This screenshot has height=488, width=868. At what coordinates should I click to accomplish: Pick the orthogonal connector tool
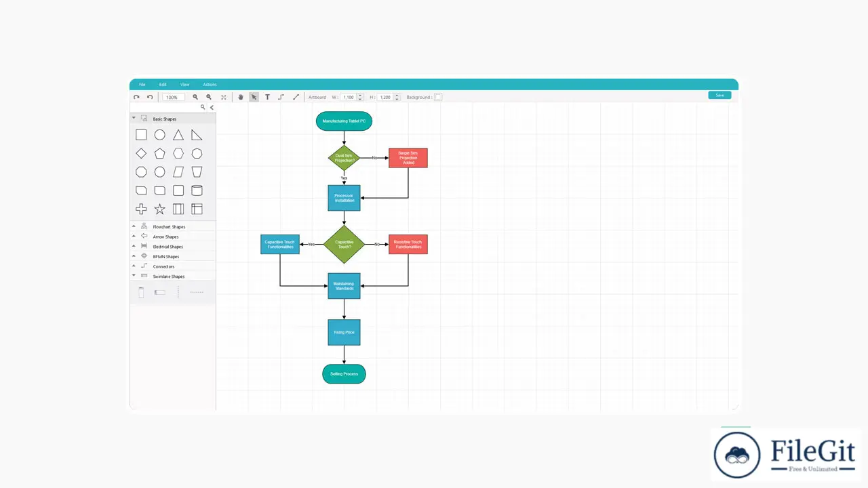(x=281, y=97)
